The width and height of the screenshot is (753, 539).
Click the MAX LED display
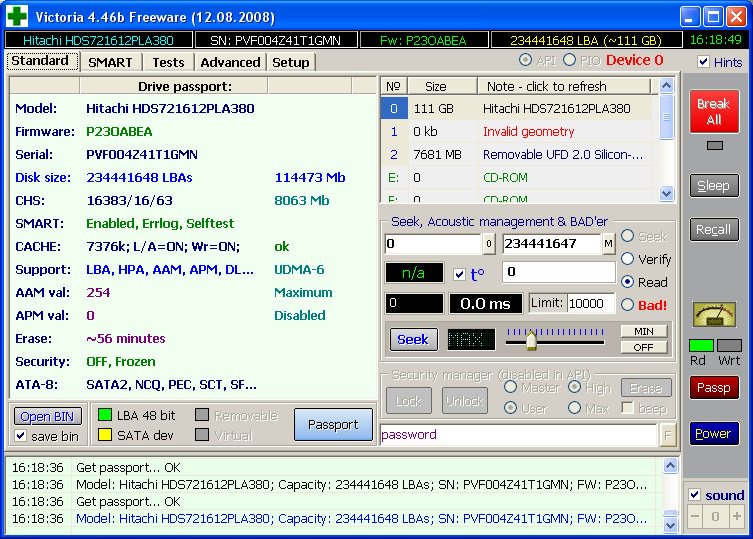pyautogui.click(x=471, y=340)
